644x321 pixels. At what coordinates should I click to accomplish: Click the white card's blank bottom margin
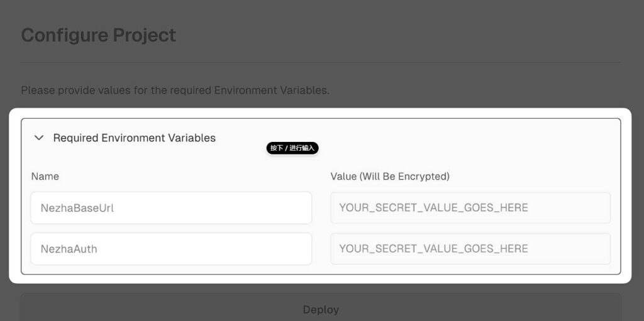[x=321, y=279]
